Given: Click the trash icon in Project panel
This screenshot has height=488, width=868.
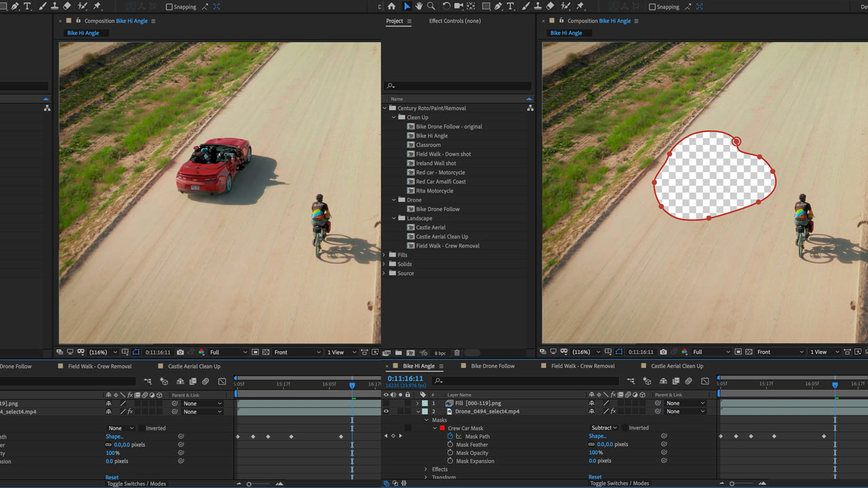Looking at the screenshot, I should click(457, 353).
